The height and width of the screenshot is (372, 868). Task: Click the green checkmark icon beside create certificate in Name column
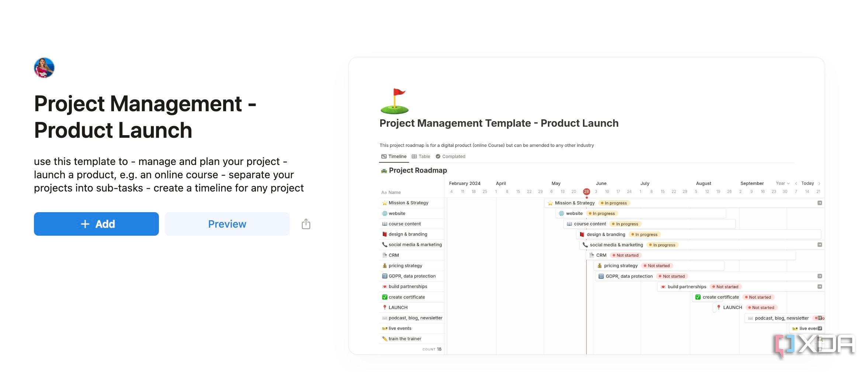[x=385, y=297]
